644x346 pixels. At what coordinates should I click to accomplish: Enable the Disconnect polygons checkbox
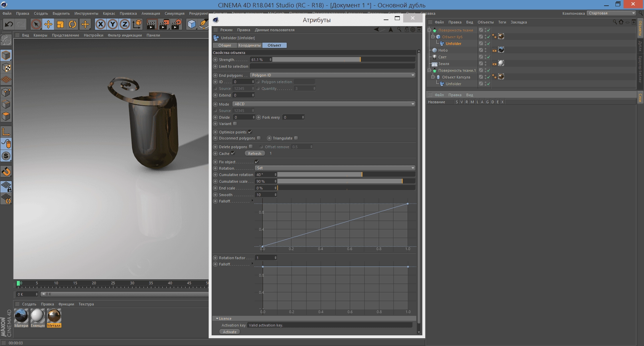tap(259, 138)
